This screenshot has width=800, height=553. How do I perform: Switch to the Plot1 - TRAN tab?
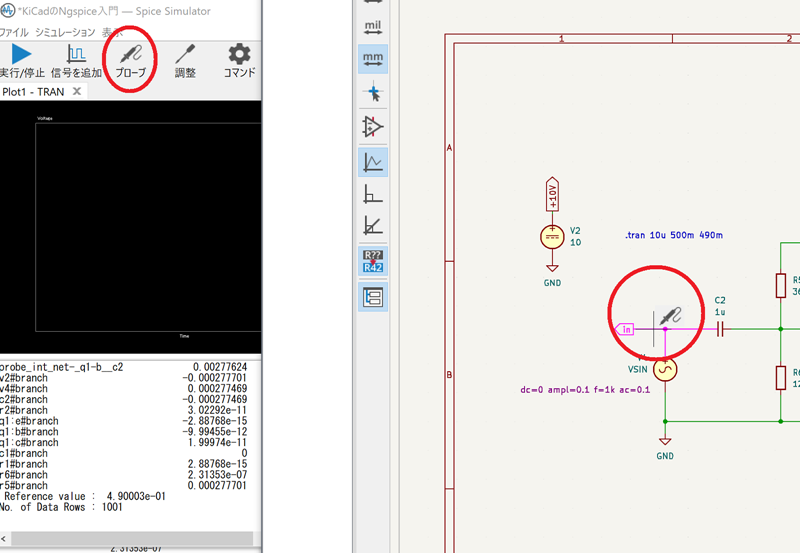tap(33, 92)
